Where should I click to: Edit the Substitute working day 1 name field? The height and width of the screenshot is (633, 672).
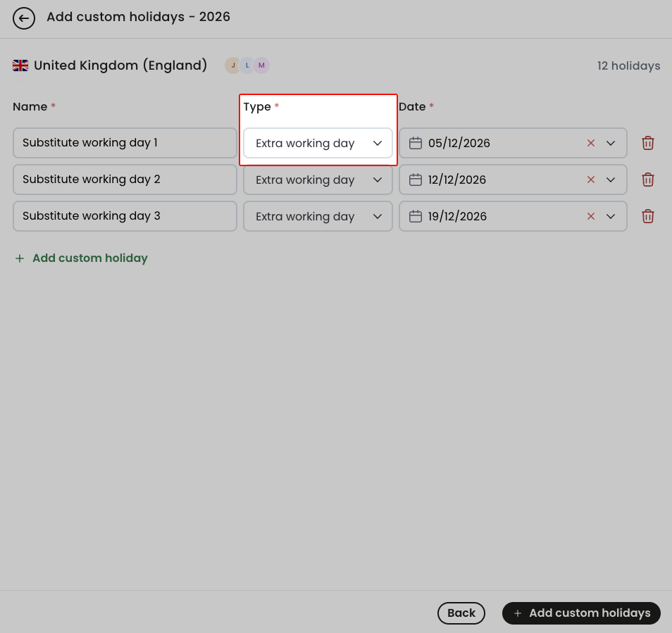coord(125,143)
